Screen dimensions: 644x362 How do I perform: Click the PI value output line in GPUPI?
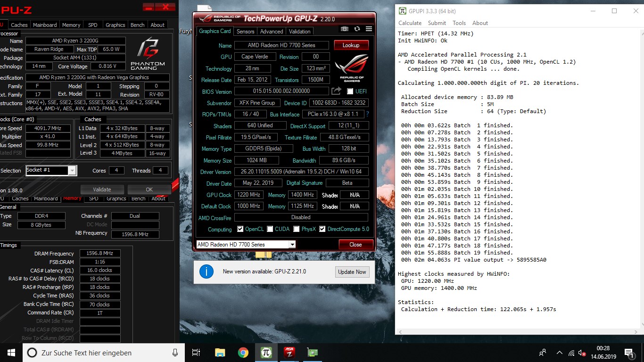473,260
